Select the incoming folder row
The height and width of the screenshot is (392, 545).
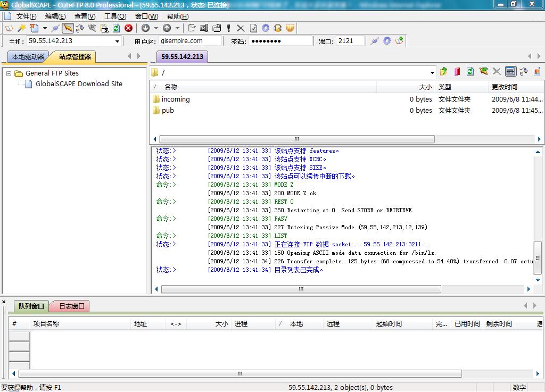[348, 99]
